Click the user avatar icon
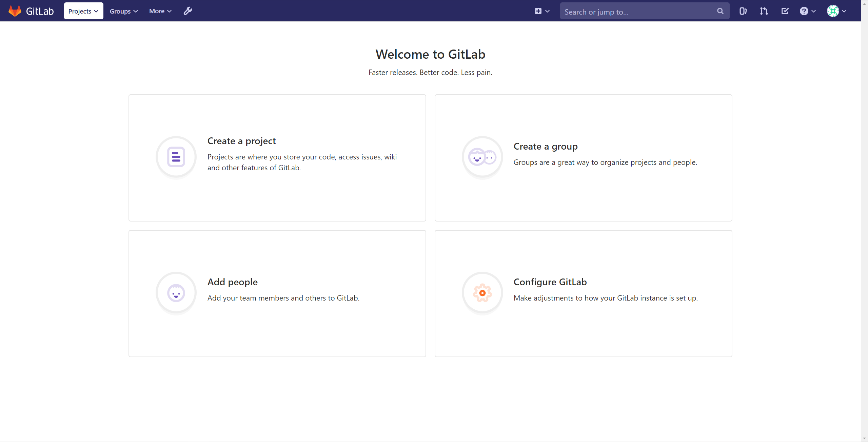 pos(833,11)
